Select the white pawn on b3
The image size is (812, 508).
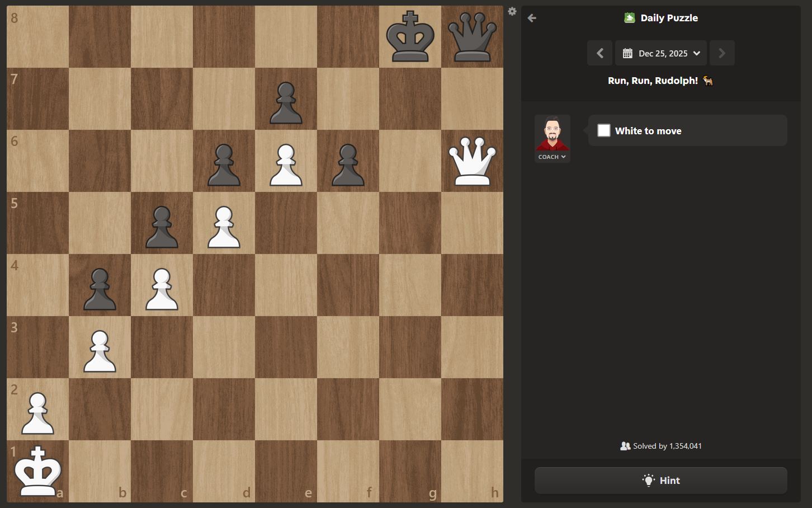tap(100, 351)
